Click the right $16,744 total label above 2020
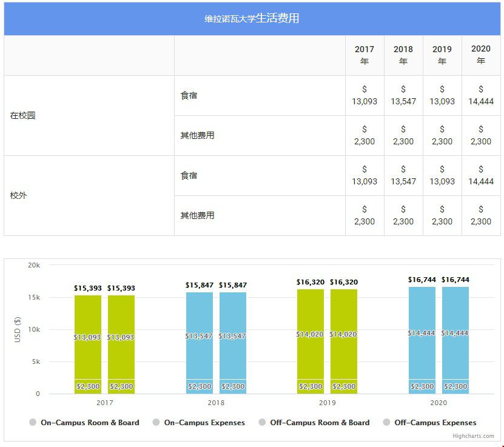Screen dimensions: 504x447 tap(455, 280)
